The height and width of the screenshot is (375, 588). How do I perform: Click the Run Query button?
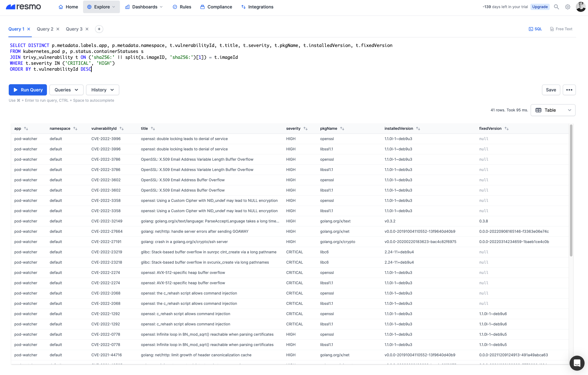tap(28, 90)
